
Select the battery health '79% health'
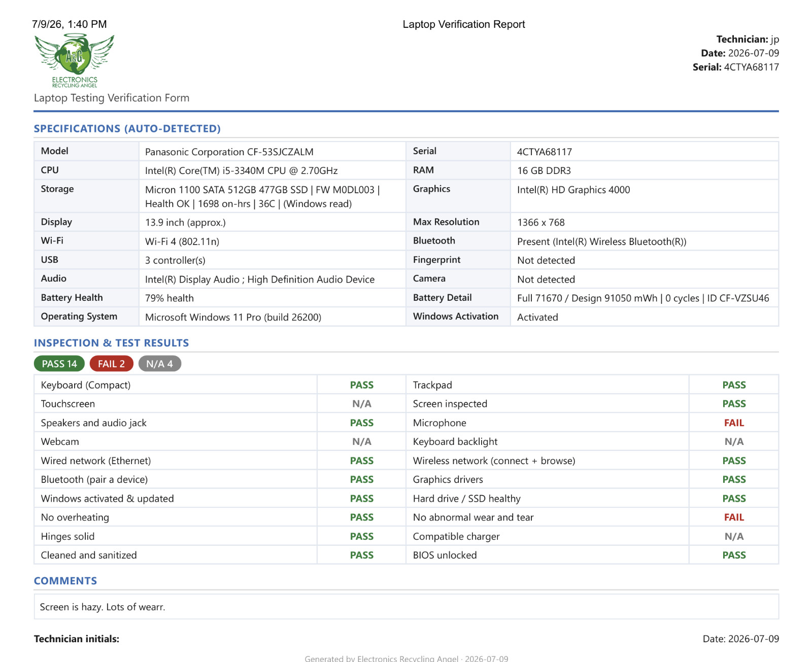[x=170, y=298]
